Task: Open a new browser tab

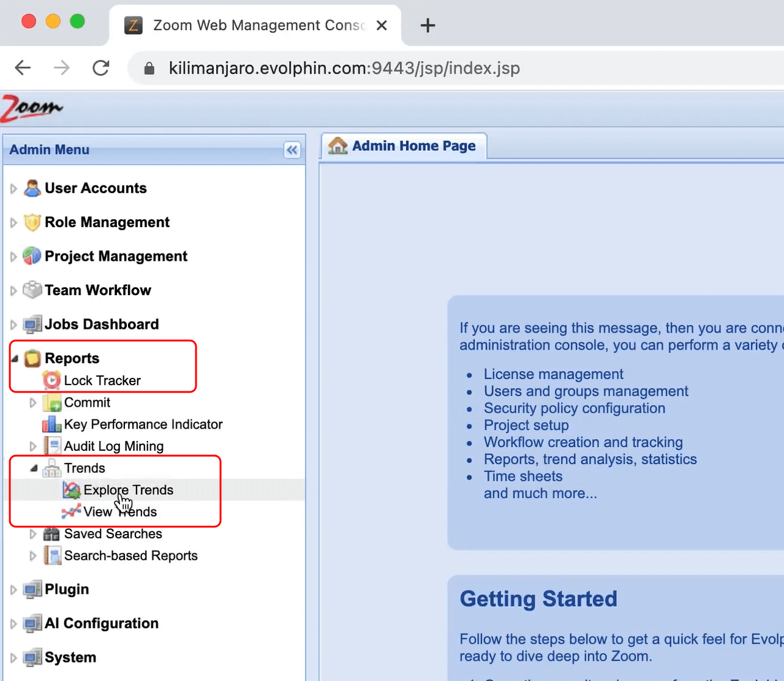Action: coord(428,25)
